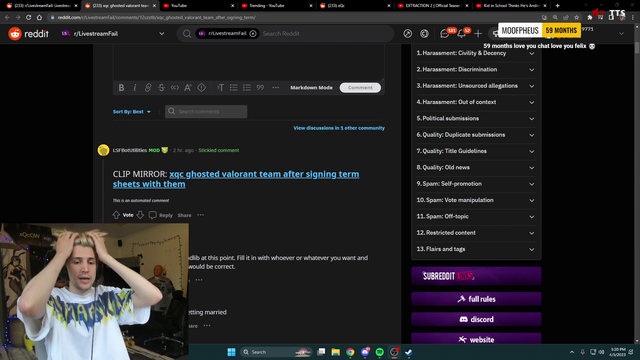Apply inline code formatting
This screenshot has width=640, height=360.
[175, 88]
